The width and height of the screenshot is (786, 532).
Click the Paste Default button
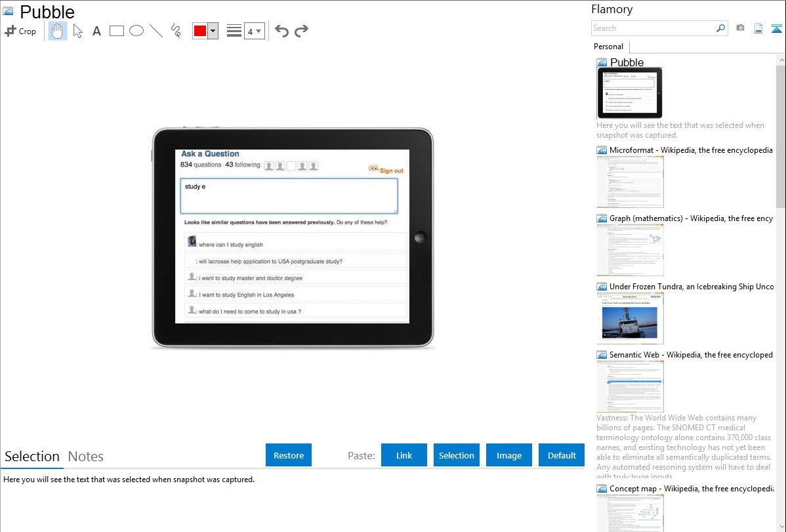[562, 455]
